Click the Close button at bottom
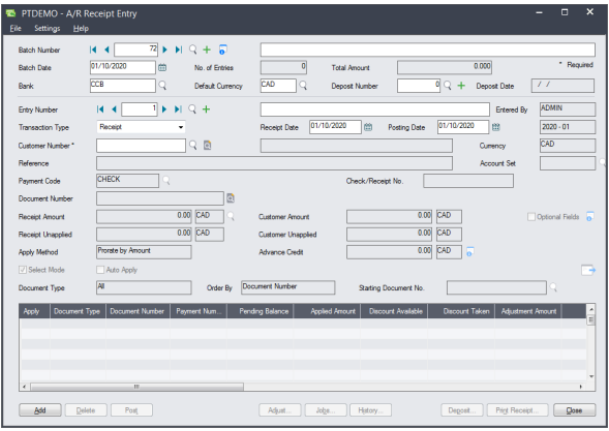Screen dimensions: 609x431 574,410
